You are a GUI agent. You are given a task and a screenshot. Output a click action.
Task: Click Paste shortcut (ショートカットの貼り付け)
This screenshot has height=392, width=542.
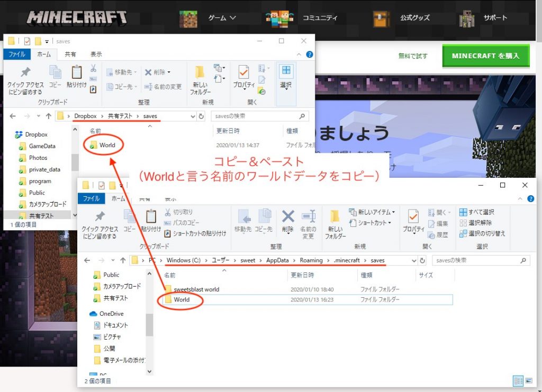(195, 233)
